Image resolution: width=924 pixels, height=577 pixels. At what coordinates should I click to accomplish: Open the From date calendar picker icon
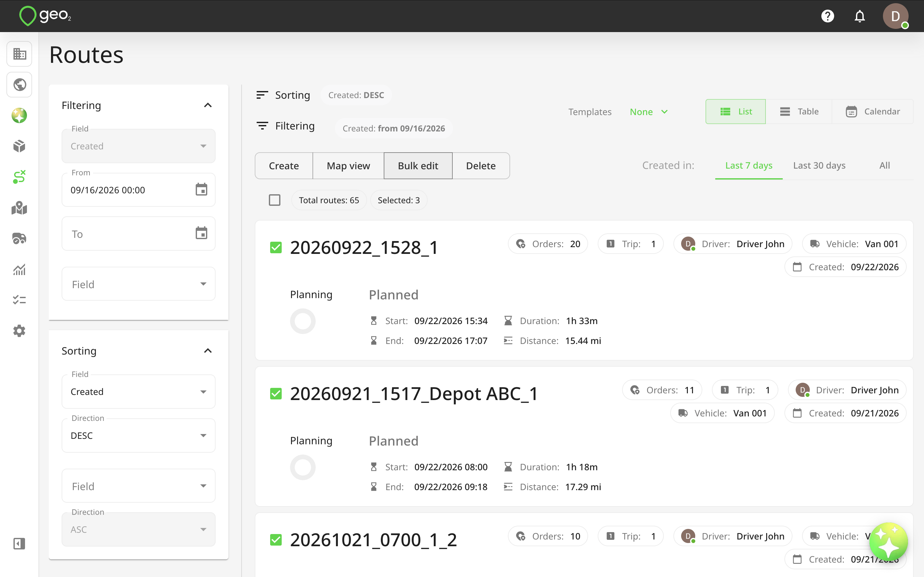coord(201,190)
